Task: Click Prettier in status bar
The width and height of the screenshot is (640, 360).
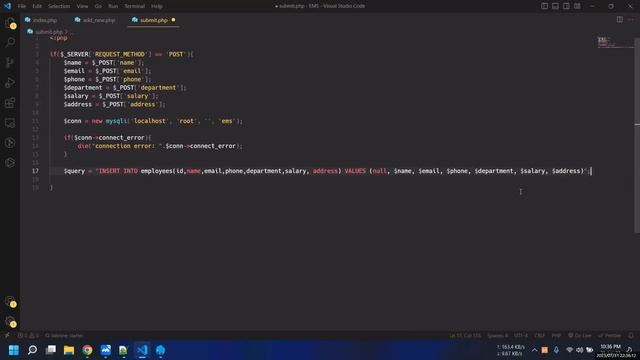Action: pos(610,336)
